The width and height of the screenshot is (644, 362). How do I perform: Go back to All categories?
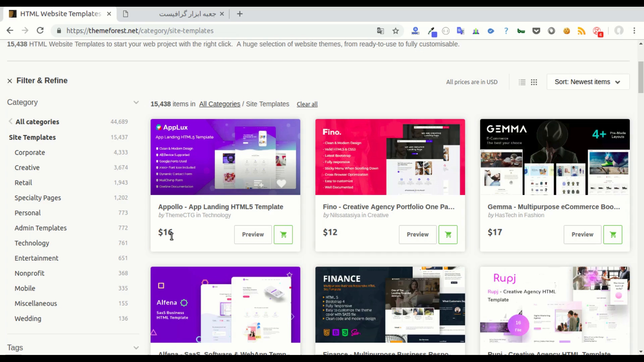point(37,122)
